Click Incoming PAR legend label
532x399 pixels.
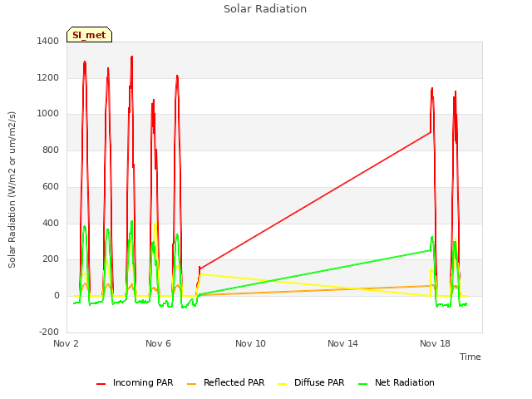(x=143, y=382)
